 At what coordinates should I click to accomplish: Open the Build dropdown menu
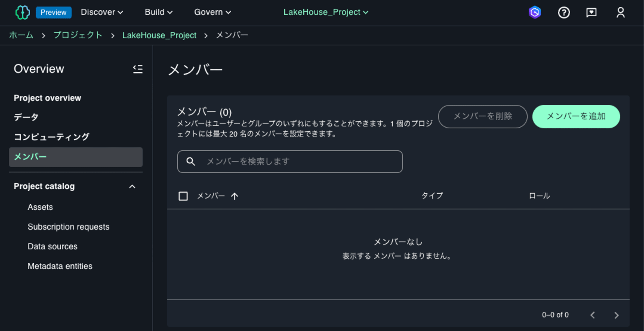tap(158, 12)
